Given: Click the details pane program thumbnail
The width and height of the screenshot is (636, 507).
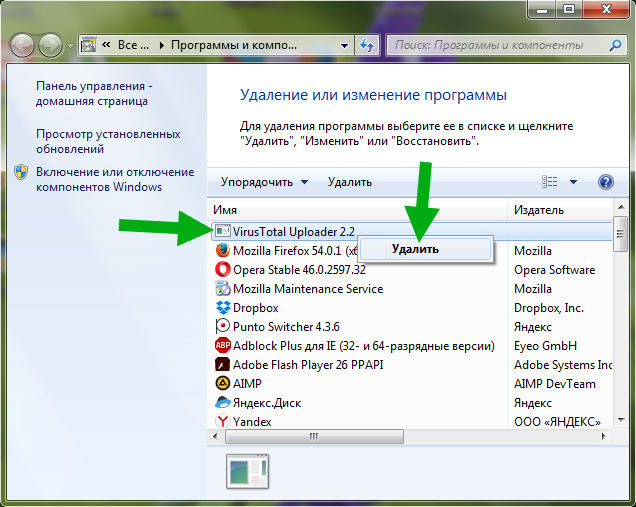Looking at the screenshot, I should pyautogui.click(x=247, y=471).
